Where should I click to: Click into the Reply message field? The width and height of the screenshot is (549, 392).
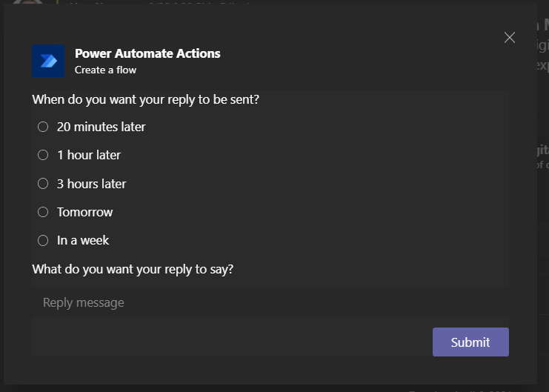(x=270, y=302)
